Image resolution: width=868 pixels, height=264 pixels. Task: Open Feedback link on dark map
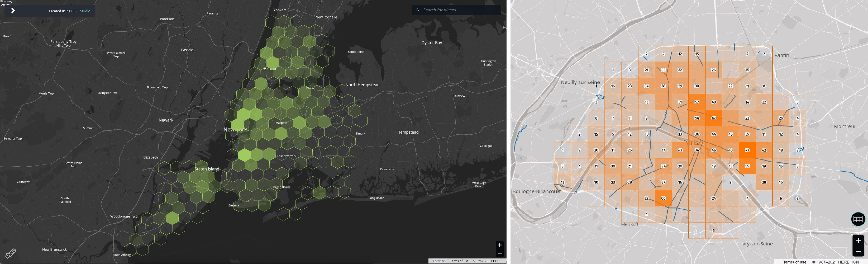point(439,261)
